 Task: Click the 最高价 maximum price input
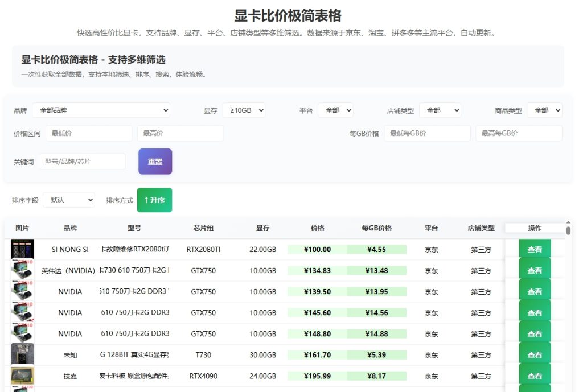pyautogui.click(x=180, y=133)
